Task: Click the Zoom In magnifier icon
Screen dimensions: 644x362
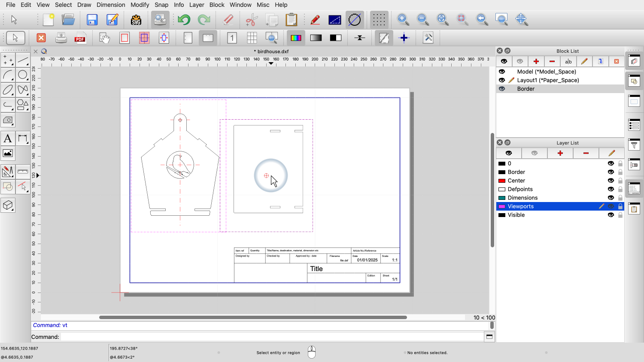Action: [x=403, y=19]
